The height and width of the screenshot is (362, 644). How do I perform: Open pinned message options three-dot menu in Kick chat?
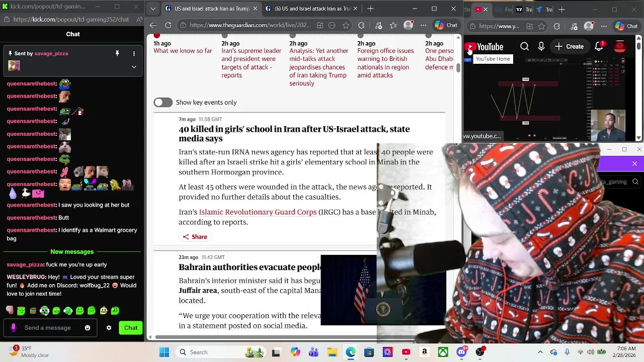point(134,53)
